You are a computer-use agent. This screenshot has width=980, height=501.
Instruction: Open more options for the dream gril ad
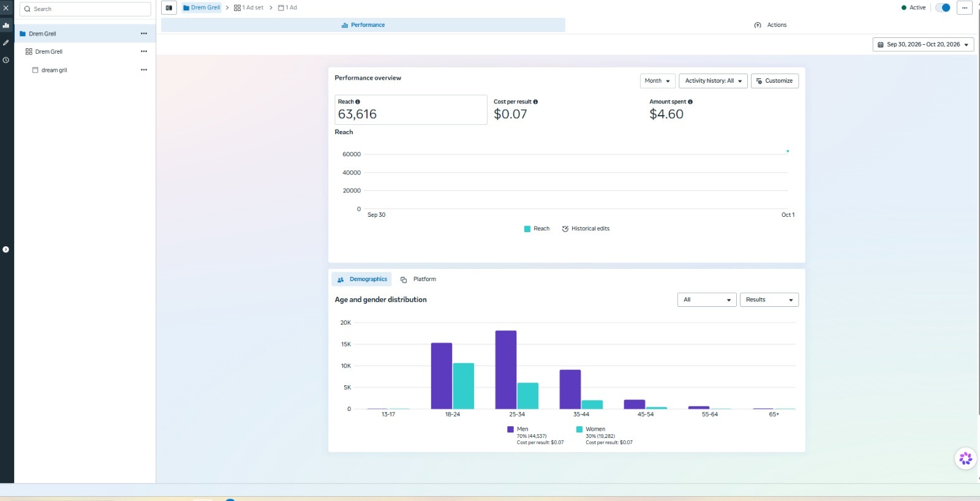[x=144, y=70]
